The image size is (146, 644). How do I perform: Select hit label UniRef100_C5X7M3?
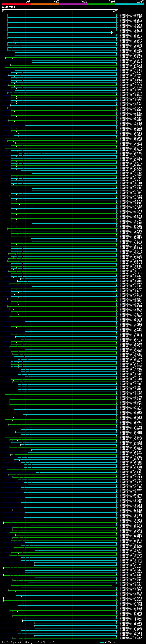pyautogui.click(x=131, y=120)
